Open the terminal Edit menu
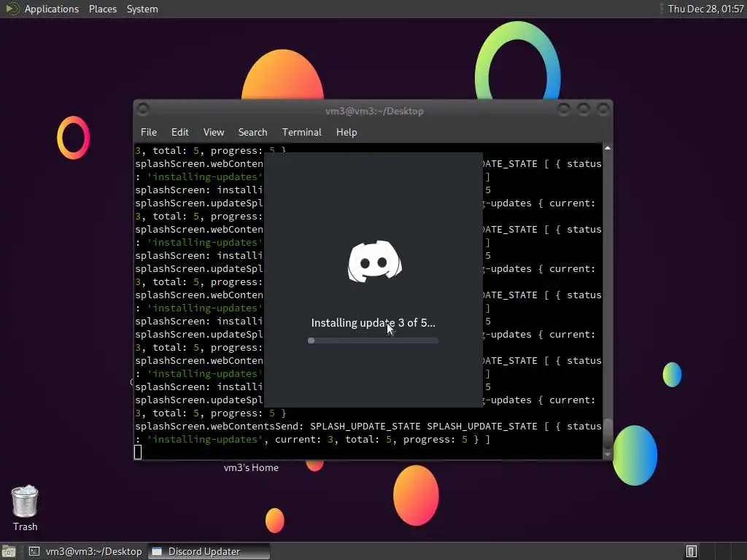Image resolution: width=747 pixels, height=560 pixels. click(x=179, y=133)
